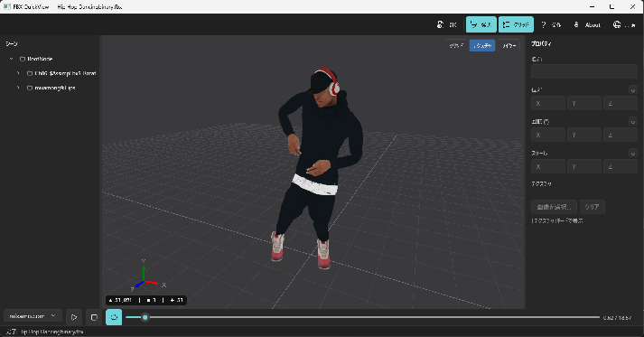Image resolution: width=644 pixels, height=337 pixels.
Task: Click the select image (画像を選択) texture button
Action: [554, 207]
